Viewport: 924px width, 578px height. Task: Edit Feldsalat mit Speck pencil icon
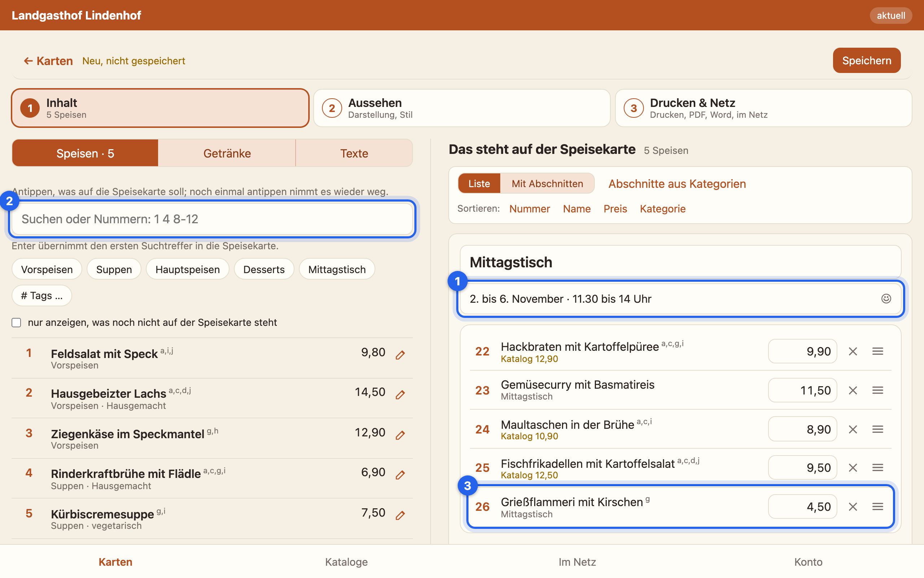(400, 355)
